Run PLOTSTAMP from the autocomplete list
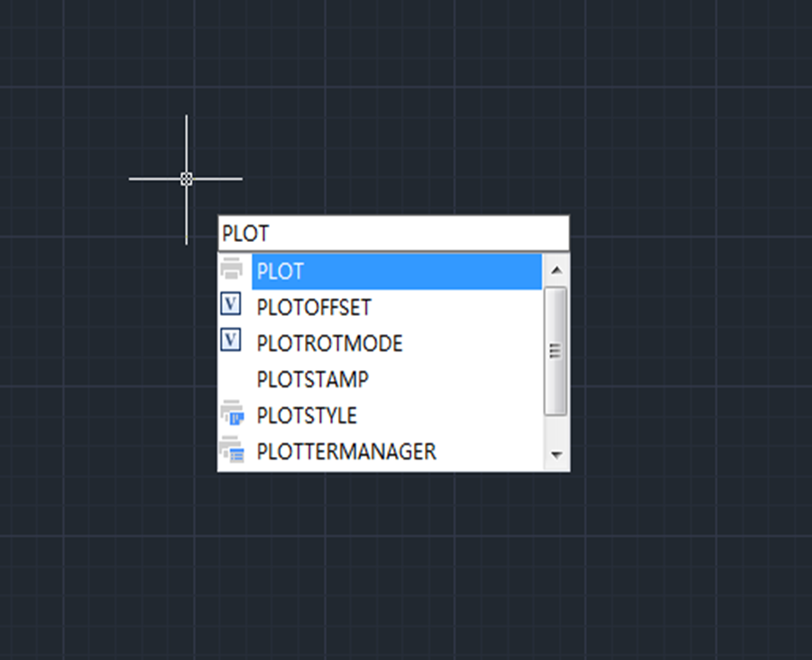 coord(312,380)
